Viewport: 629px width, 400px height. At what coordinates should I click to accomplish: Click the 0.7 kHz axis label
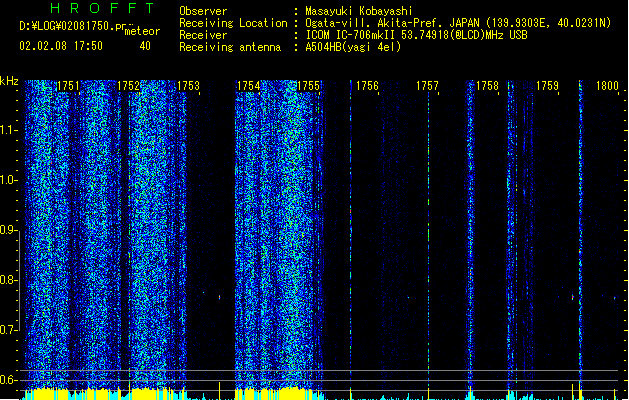coord(7,330)
